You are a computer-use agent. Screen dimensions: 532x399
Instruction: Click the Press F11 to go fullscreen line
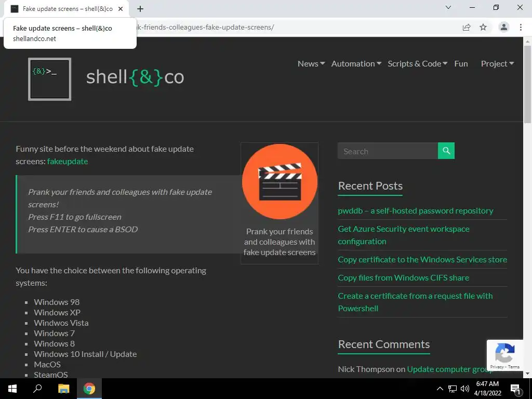75,217
